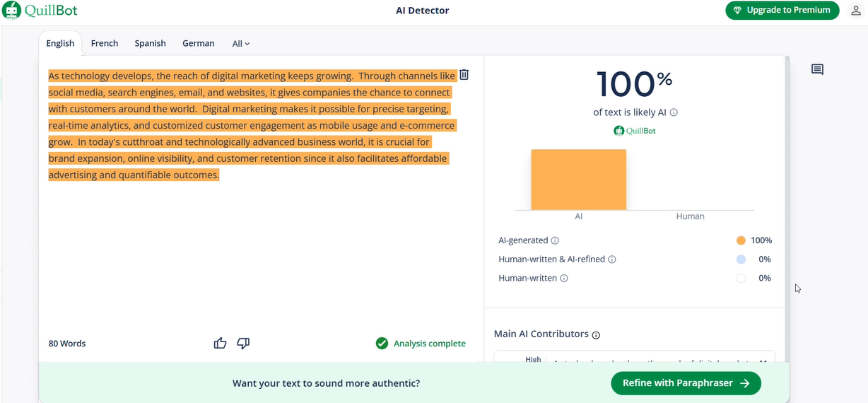868x403 pixels.
Task: Click the 'High' contributor label
Action: click(533, 360)
